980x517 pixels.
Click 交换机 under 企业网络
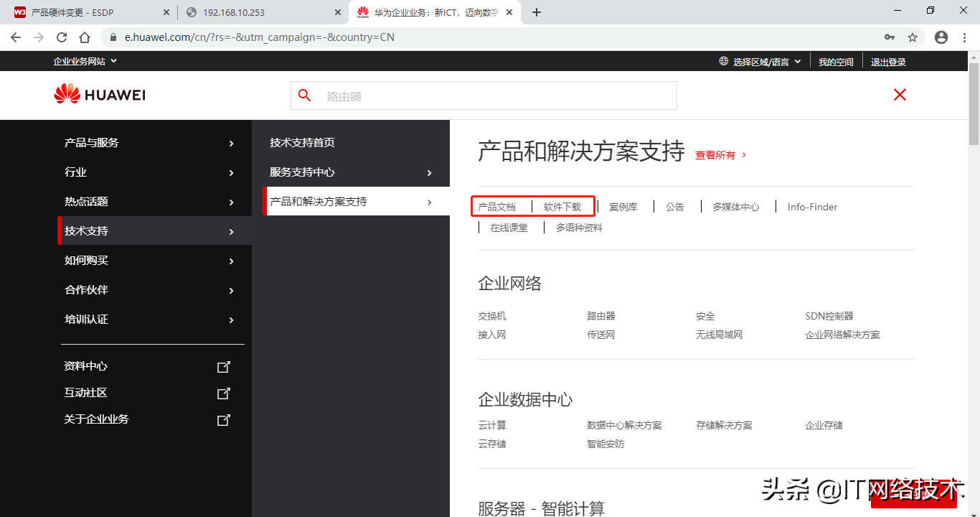pyautogui.click(x=491, y=316)
